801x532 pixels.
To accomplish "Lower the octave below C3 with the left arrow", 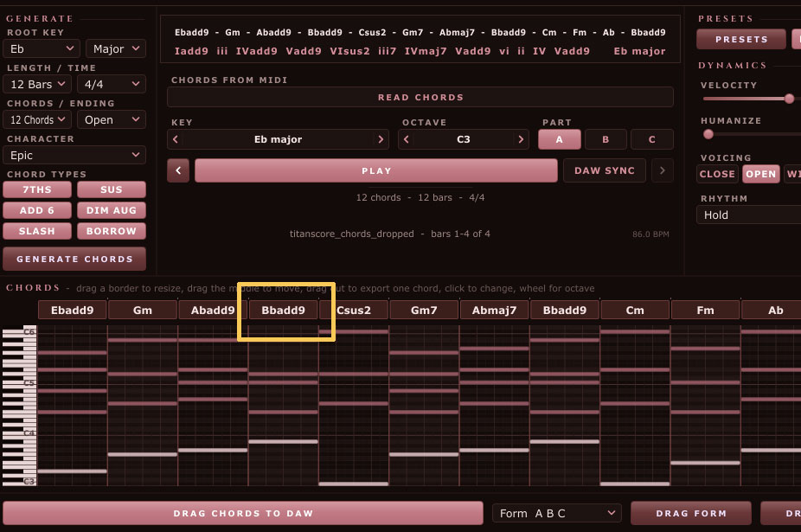I will (x=406, y=139).
